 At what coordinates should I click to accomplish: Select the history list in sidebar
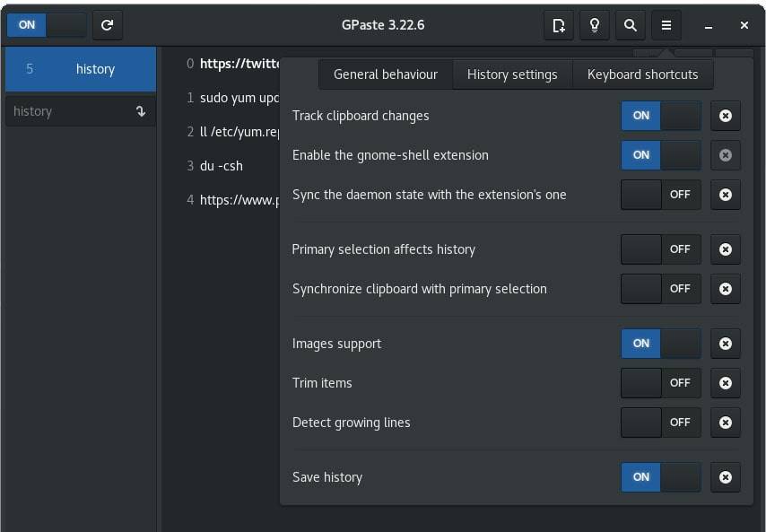(x=80, y=69)
